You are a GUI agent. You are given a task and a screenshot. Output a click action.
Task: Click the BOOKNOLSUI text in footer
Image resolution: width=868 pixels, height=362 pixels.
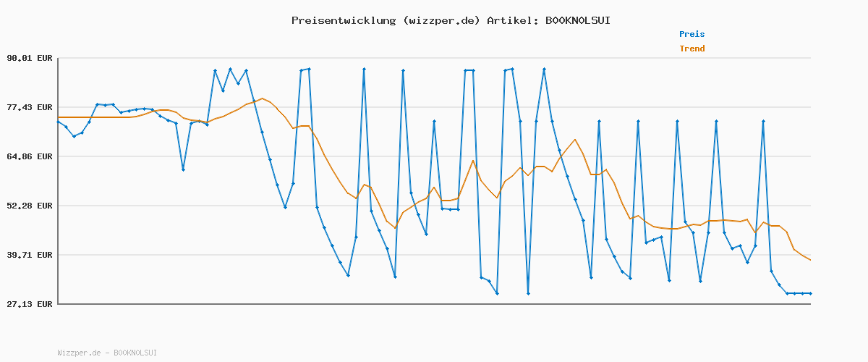coord(135,353)
